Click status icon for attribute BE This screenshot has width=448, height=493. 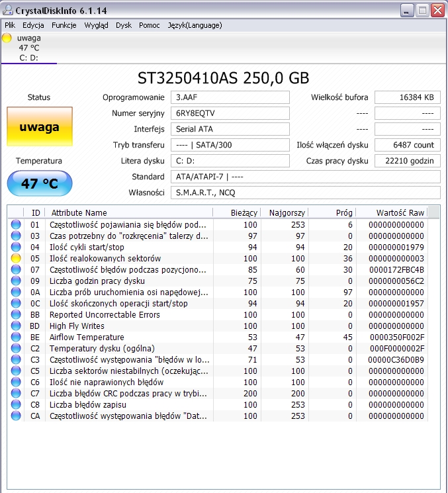click(x=16, y=337)
